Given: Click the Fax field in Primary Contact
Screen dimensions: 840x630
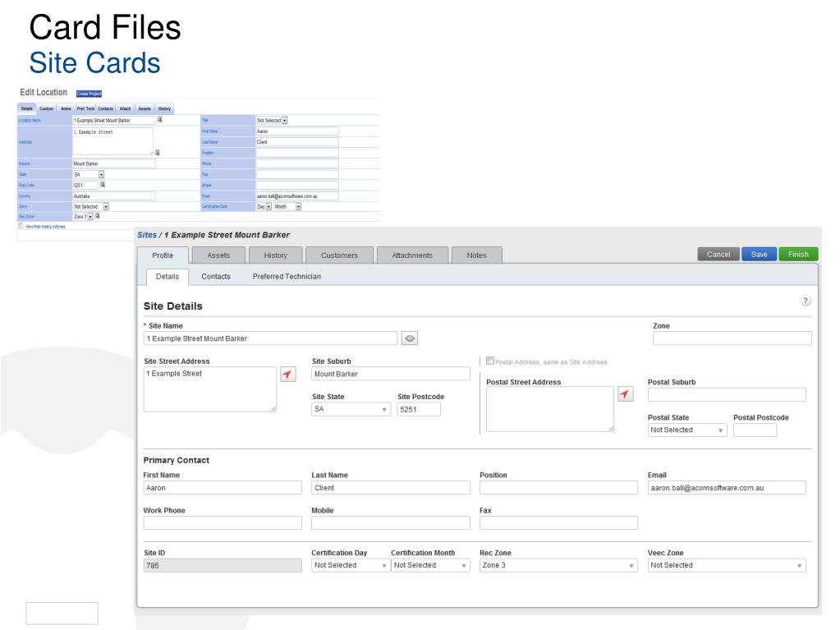Looking at the screenshot, I should coord(558,523).
